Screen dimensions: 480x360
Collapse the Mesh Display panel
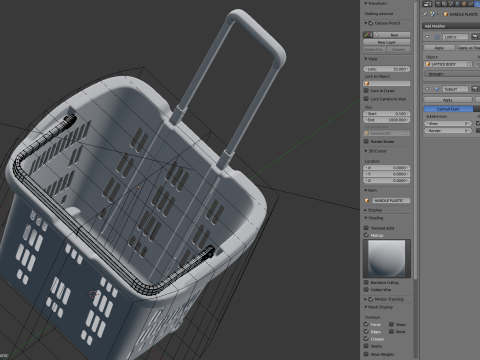click(366, 307)
